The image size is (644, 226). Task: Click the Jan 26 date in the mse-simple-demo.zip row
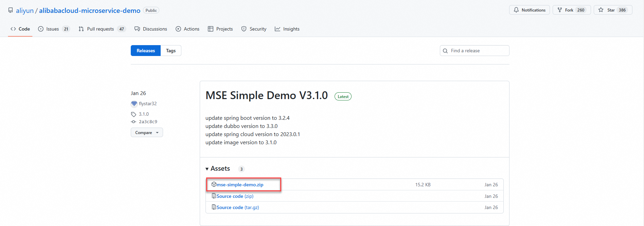(x=491, y=185)
